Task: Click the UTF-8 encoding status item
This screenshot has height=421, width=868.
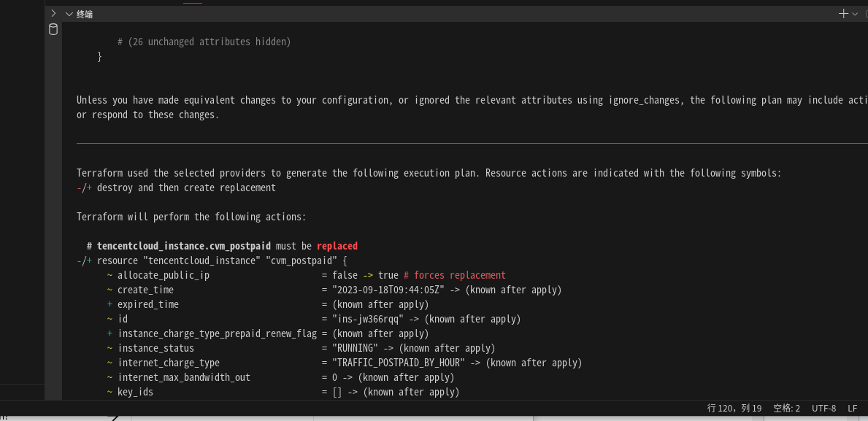Action: pyautogui.click(x=823, y=408)
